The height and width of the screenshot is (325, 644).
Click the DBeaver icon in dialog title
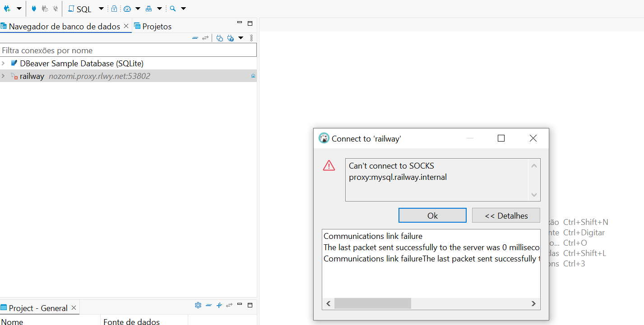pos(324,138)
